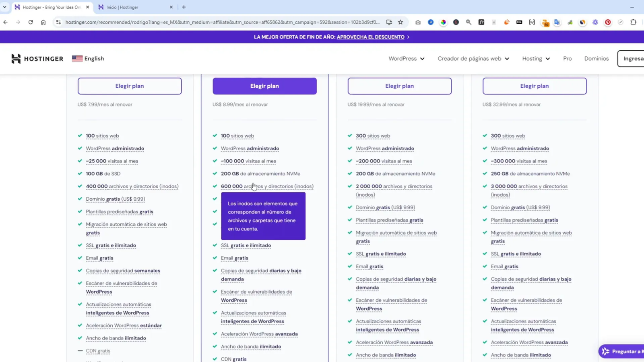
Task: Open the English language selector
Action: click(88, 59)
